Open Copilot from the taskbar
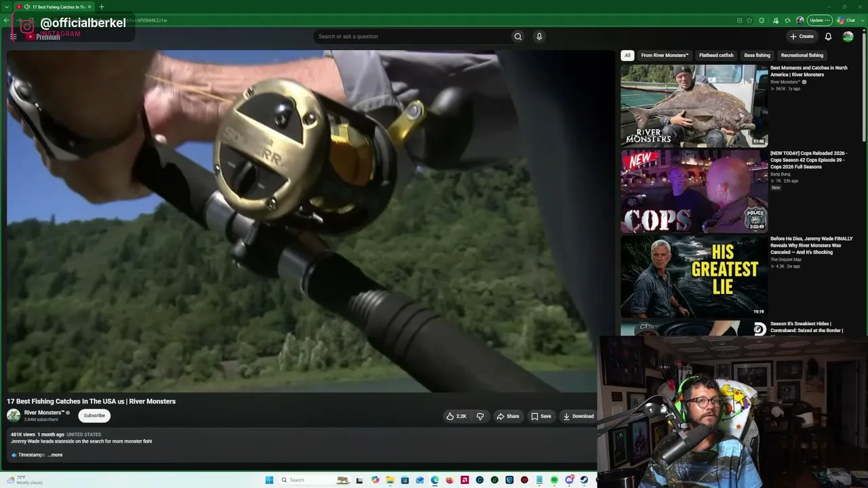This screenshot has height=488, width=868. [375, 480]
